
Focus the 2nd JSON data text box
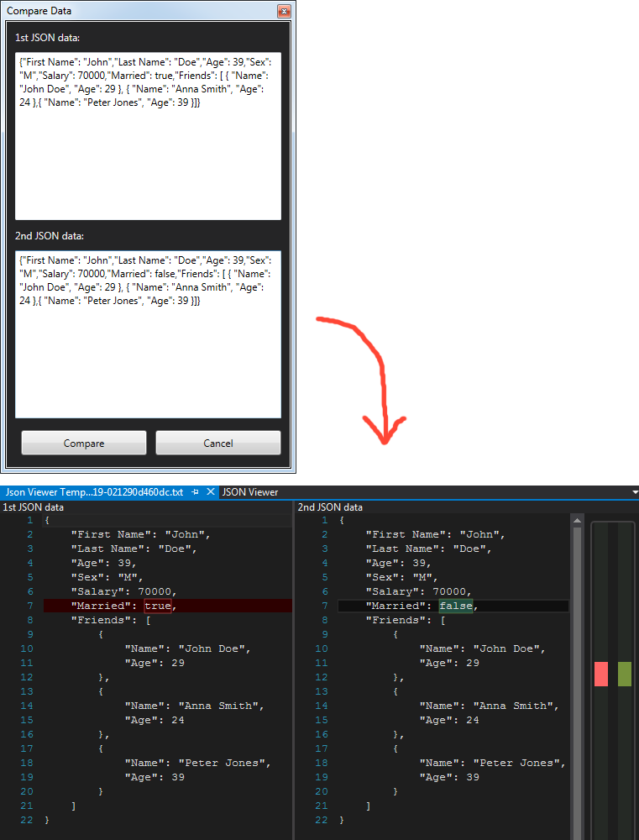148,334
